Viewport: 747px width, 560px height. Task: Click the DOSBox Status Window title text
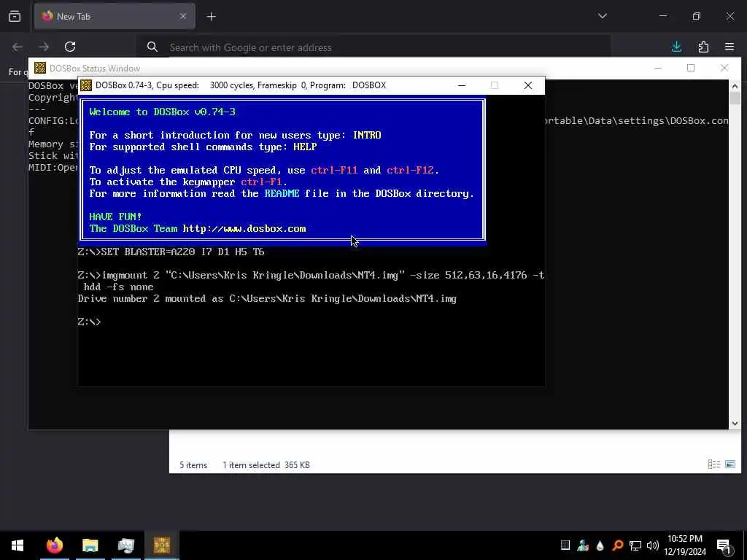tap(95, 69)
